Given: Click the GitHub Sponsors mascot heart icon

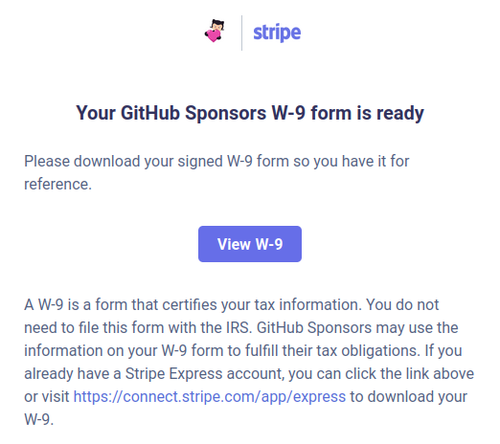Looking at the screenshot, I should click(x=214, y=31).
